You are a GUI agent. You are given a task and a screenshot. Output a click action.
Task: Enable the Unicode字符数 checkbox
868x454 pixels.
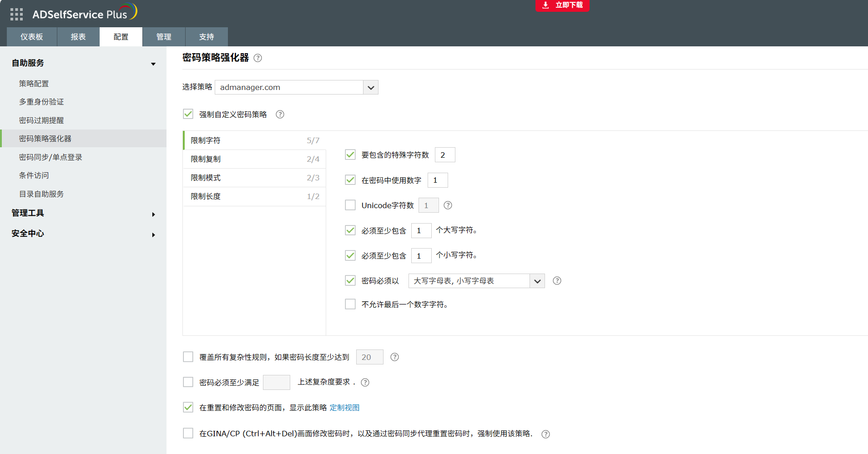tap(350, 205)
